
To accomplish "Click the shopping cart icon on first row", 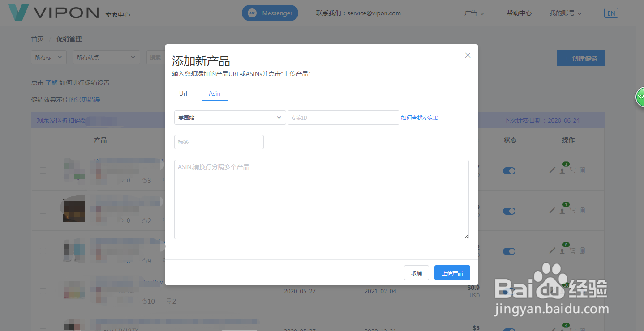I will coord(572,171).
